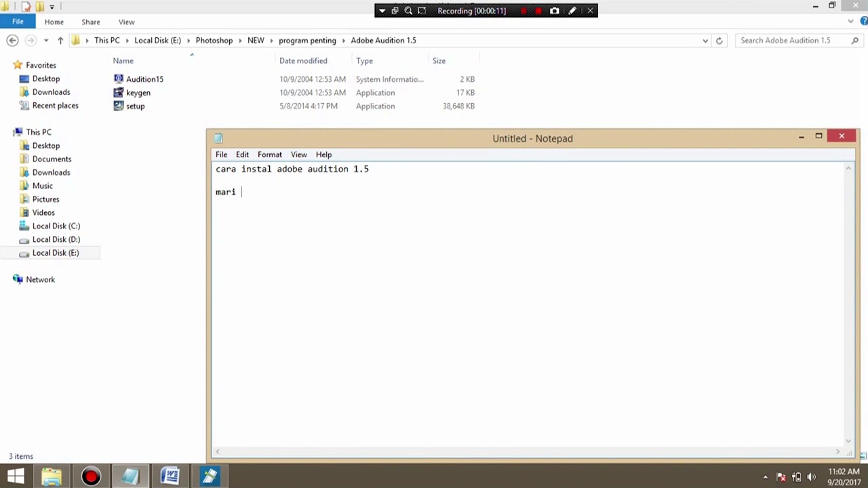Expand the ribbon with the chevron
The height and width of the screenshot is (488, 868).
point(851,22)
